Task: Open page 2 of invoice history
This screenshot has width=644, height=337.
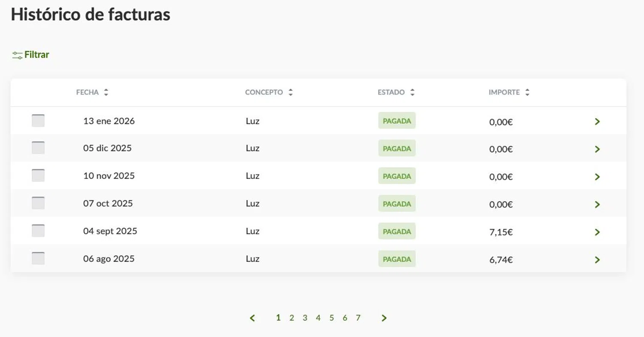Action: [292, 318]
